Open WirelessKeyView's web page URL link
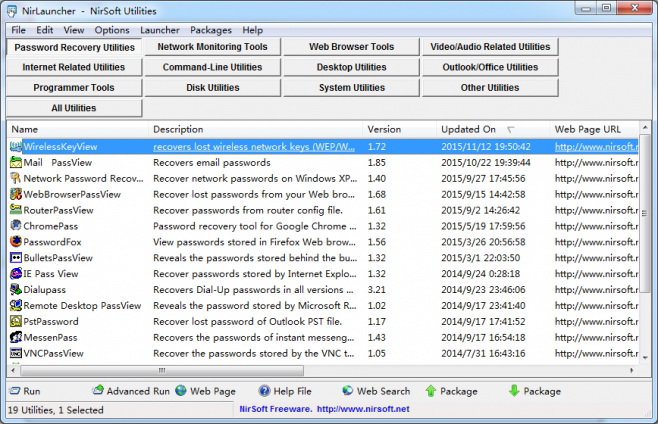Screen dimensions: 658x424 coord(596,147)
